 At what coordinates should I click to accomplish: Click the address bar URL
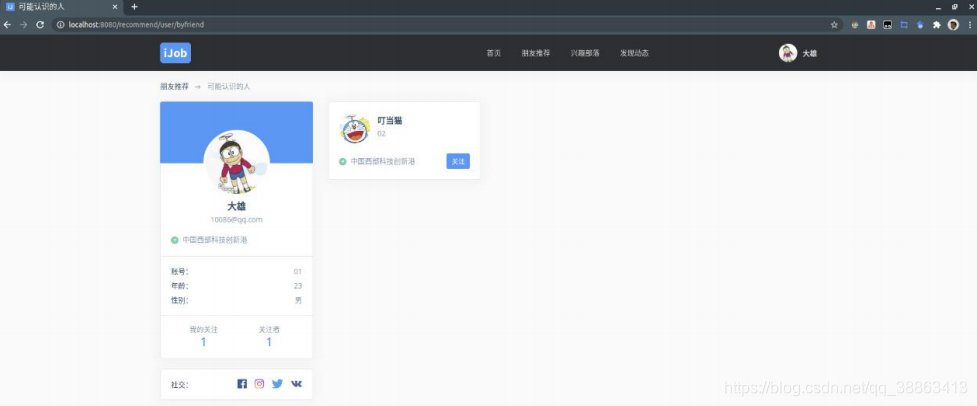click(x=136, y=25)
